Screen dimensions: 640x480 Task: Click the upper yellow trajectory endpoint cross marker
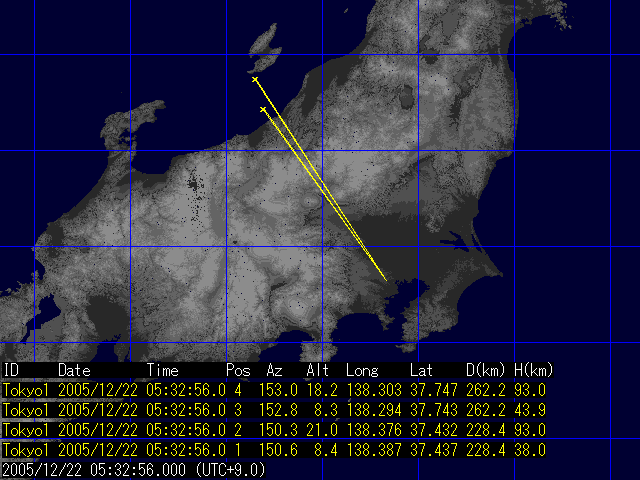pyautogui.click(x=255, y=80)
